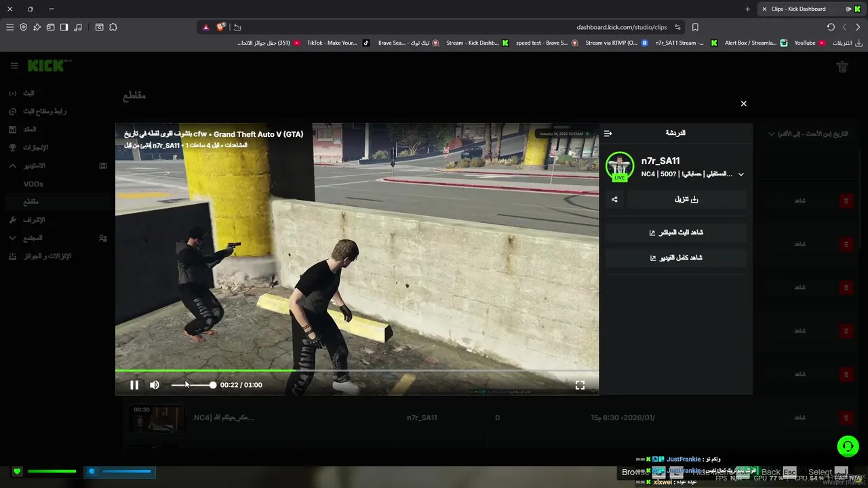Toggle the browser sidebar panel
Viewport: 868px width, 488px height.
[x=64, y=27]
